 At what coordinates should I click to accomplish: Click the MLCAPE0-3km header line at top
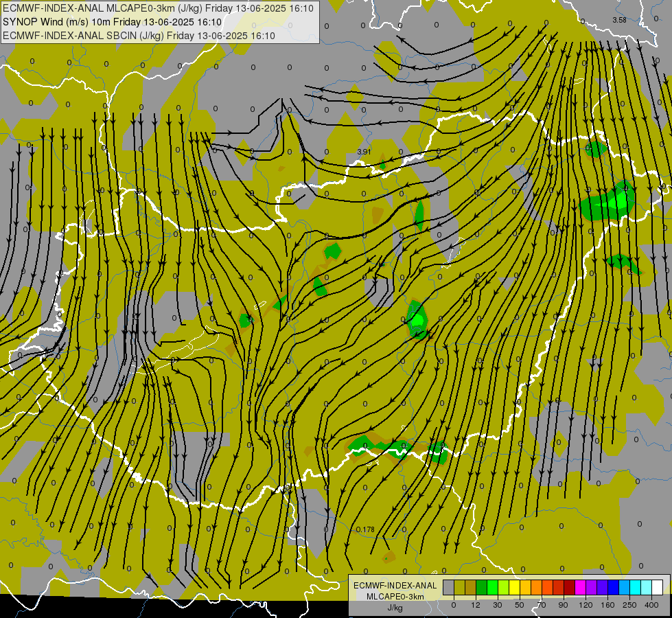pos(158,8)
